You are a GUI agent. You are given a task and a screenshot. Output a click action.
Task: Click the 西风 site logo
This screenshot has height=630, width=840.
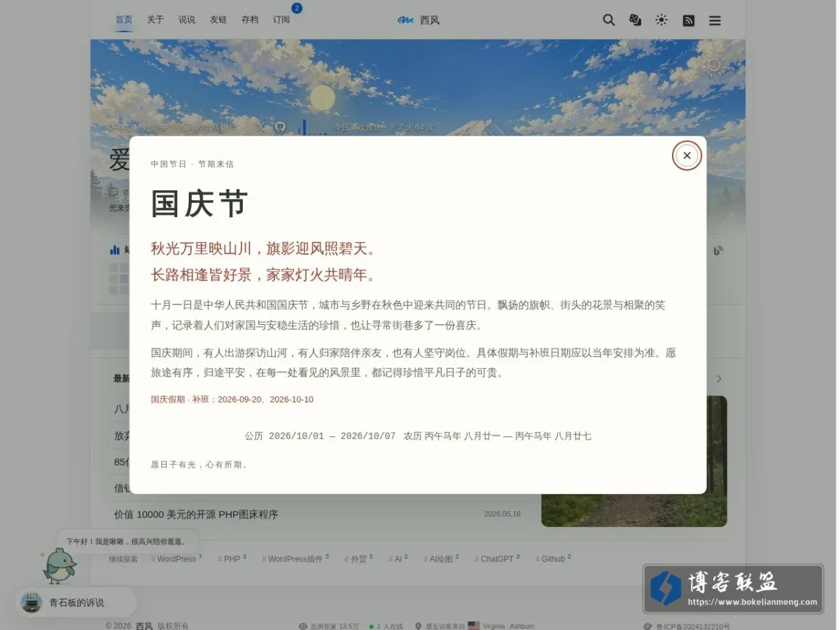pos(419,20)
